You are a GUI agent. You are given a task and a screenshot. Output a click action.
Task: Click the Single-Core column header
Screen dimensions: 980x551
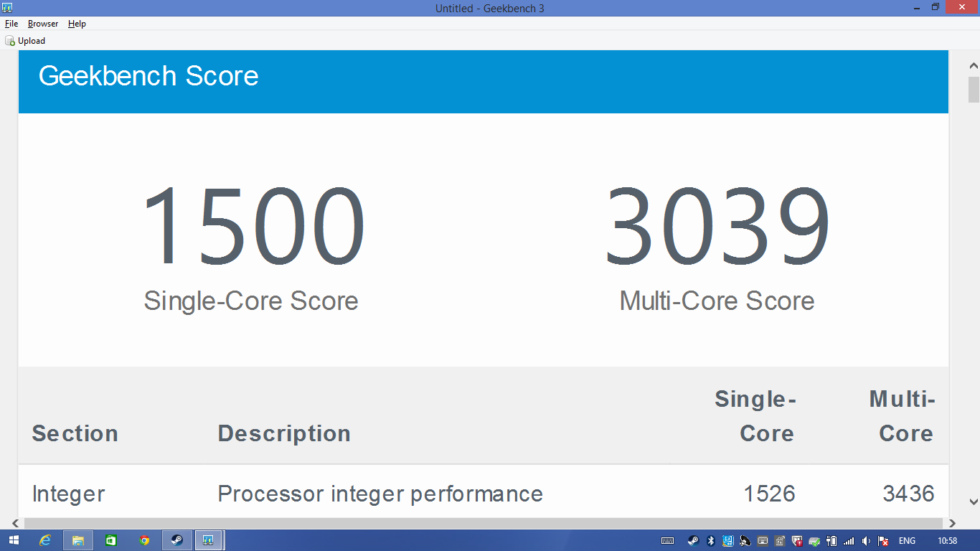point(755,416)
